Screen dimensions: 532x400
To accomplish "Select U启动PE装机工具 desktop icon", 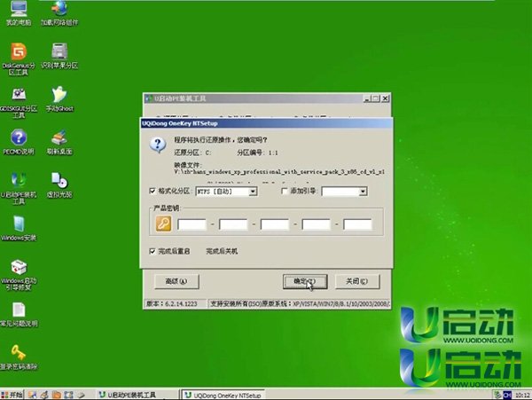I will pyautogui.click(x=19, y=188).
